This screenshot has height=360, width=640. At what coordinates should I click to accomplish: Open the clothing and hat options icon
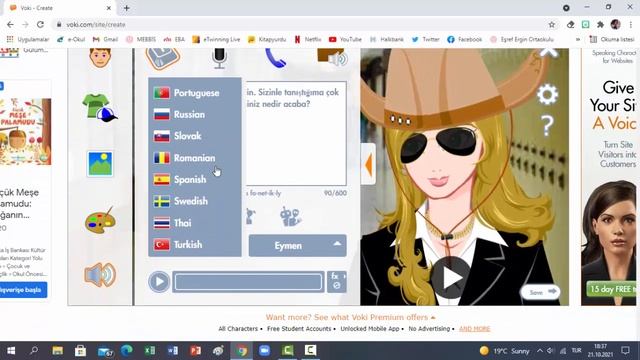[x=100, y=108]
